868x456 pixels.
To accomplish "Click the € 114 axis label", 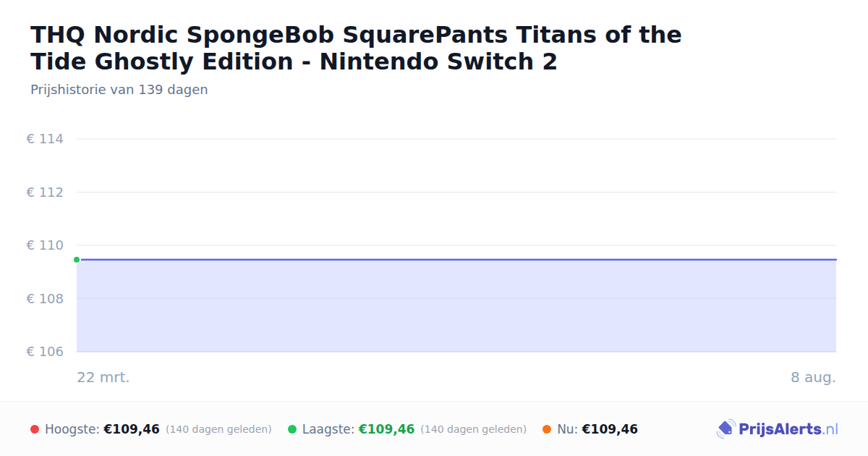I will click(x=45, y=139).
